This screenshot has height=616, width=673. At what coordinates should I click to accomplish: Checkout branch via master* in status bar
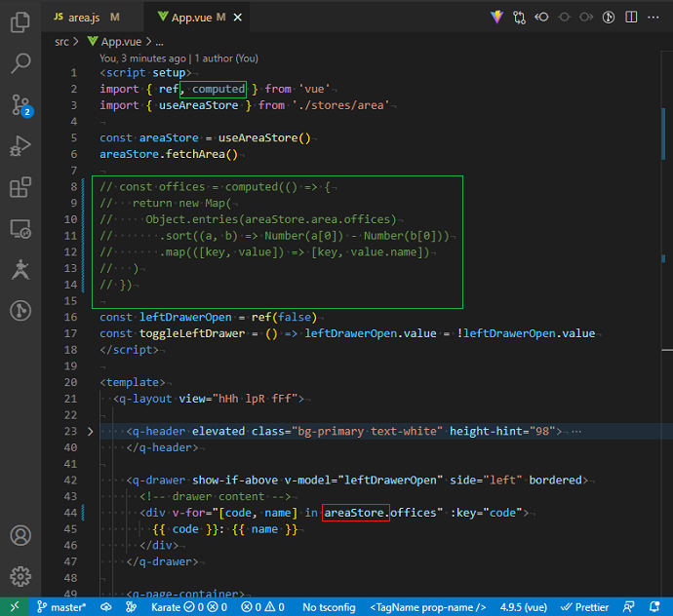click(x=61, y=607)
